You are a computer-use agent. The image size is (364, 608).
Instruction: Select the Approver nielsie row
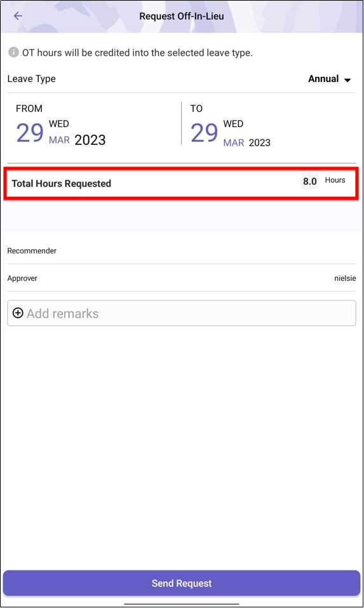pyautogui.click(x=182, y=278)
